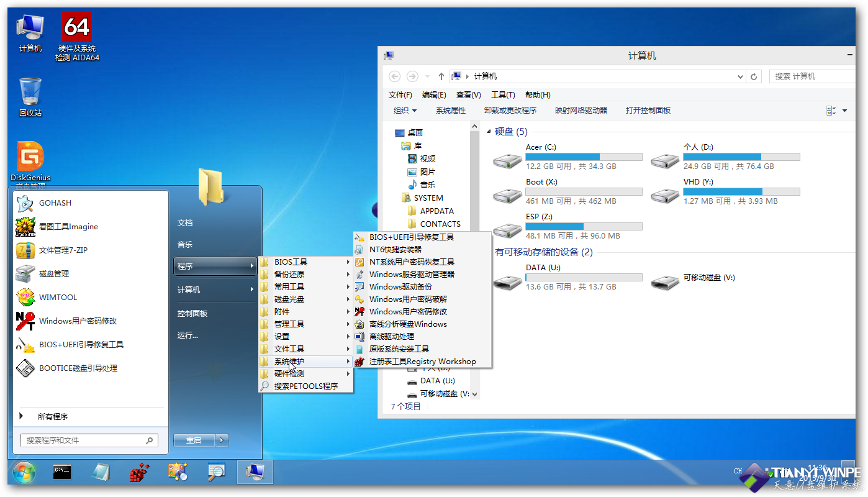Expand the 管理工具 submenu
The height and width of the screenshot is (497, 868).
305,324
